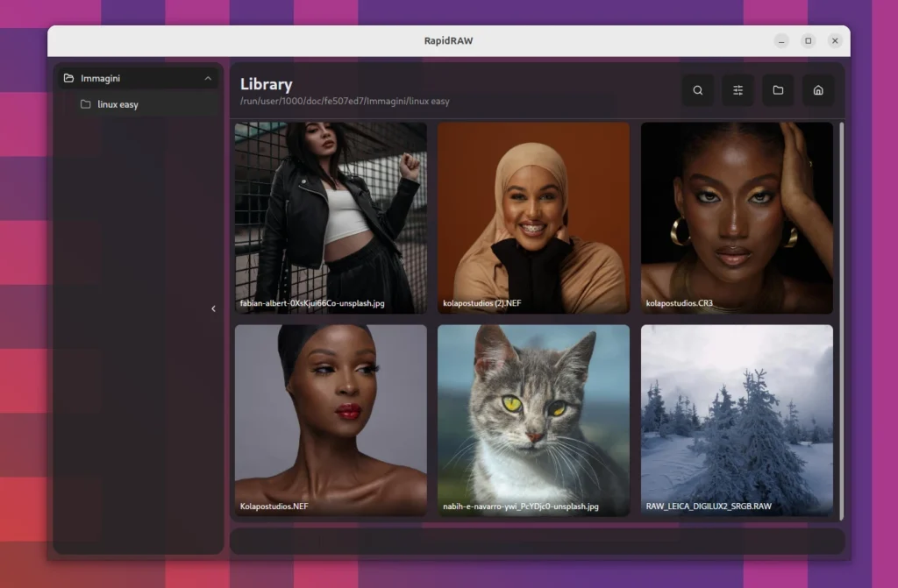The height and width of the screenshot is (588, 898).
Task: Click the folder icon beside linux easy
Action: [86, 104]
